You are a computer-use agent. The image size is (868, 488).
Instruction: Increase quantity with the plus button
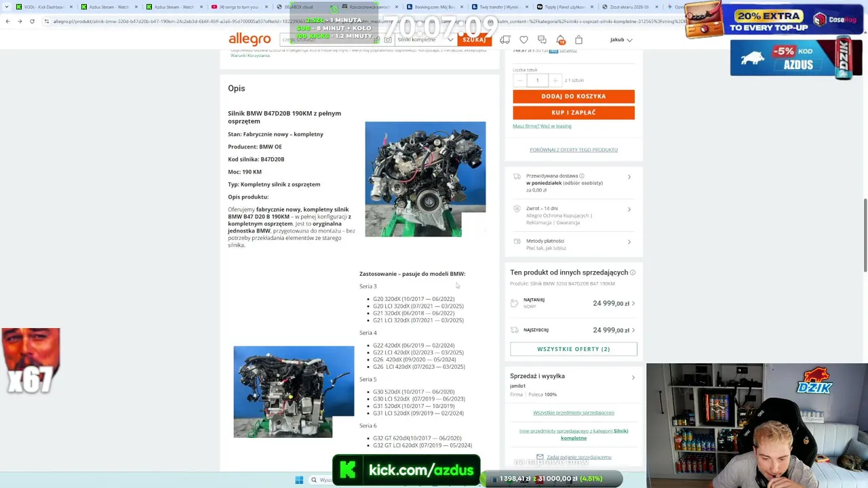pos(555,80)
